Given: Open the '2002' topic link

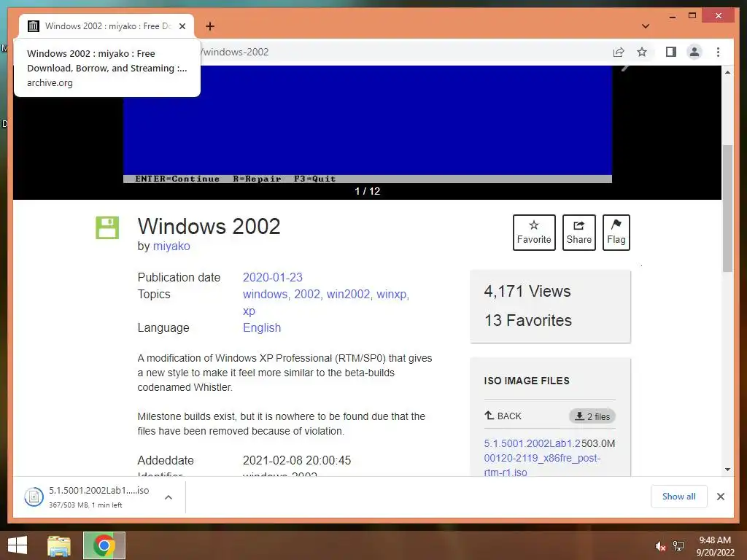Looking at the screenshot, I should (307, 295).
